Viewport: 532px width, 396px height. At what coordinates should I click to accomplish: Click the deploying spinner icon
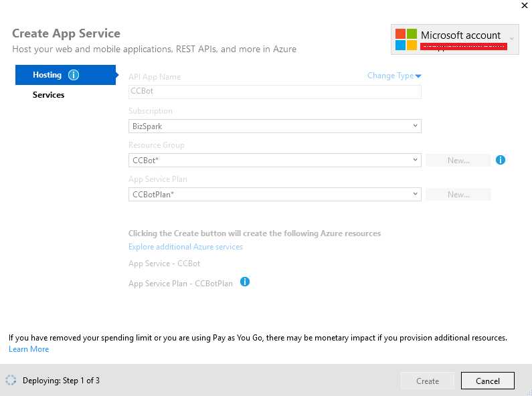pos(11,381)
